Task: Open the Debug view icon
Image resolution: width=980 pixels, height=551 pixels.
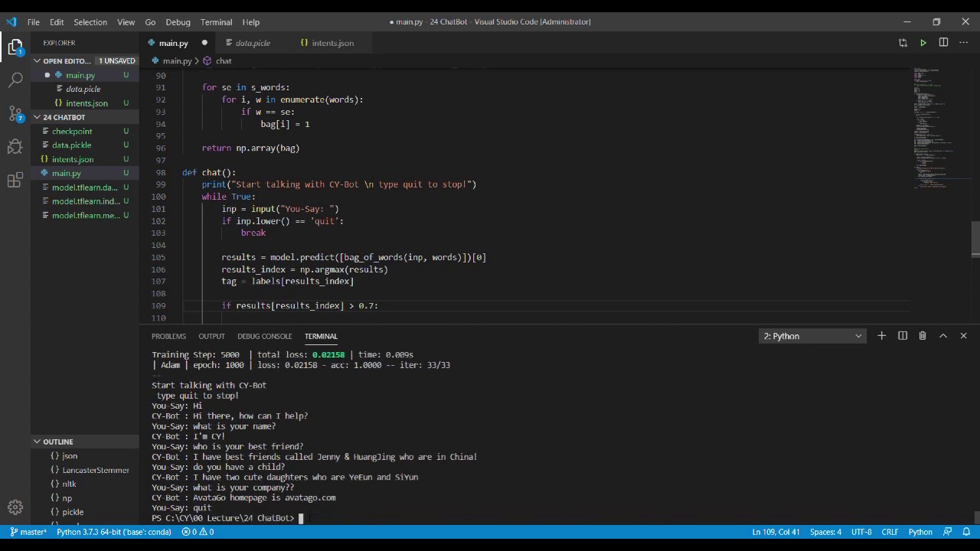Action: 15,147
